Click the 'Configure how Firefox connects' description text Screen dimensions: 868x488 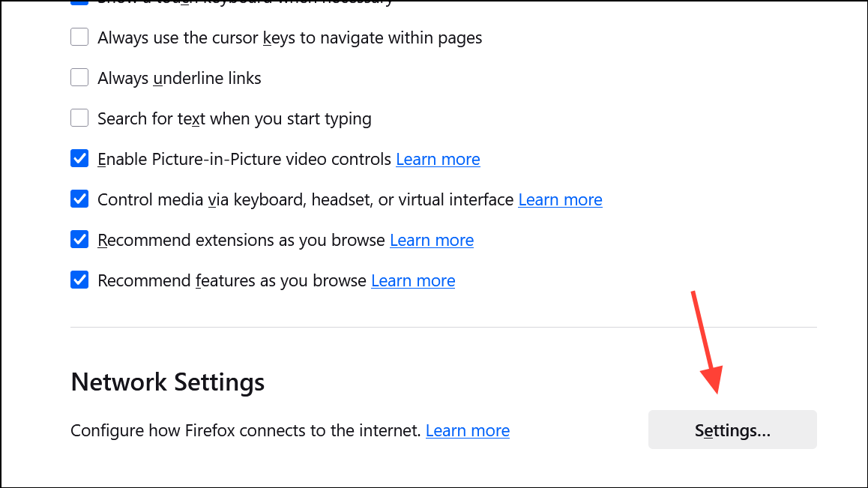pos(245,430)
